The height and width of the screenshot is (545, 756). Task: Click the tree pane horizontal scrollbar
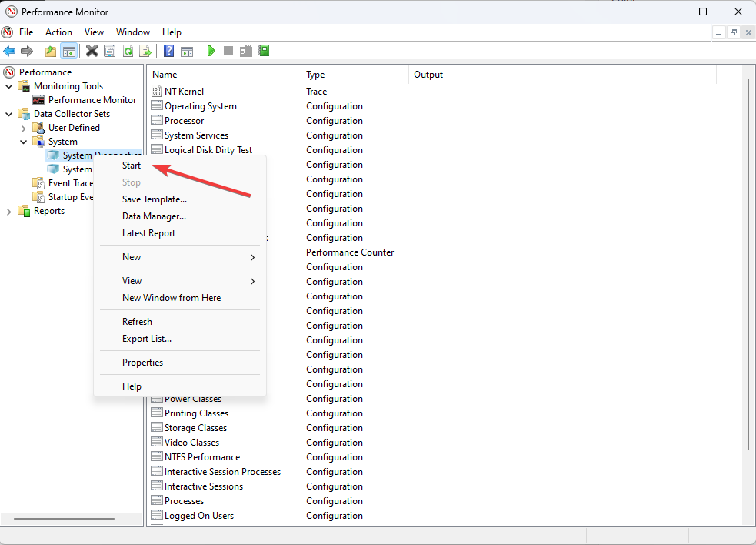[64, 519]
